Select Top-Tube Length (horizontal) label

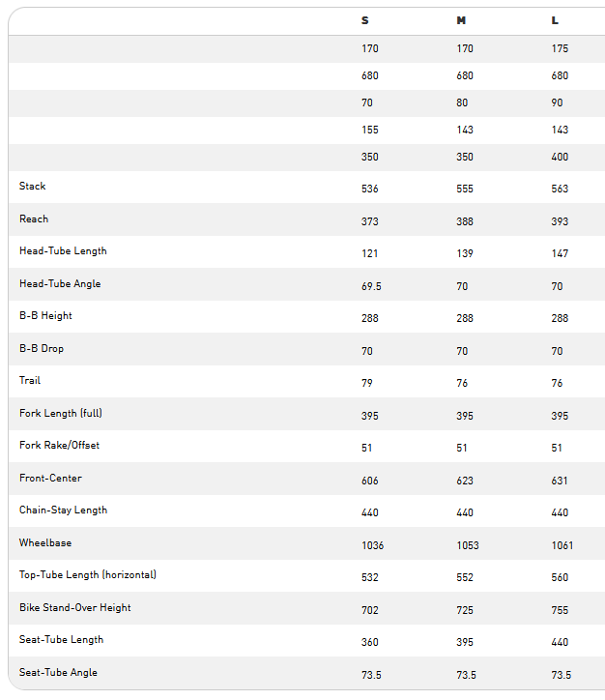coord(88,575)
